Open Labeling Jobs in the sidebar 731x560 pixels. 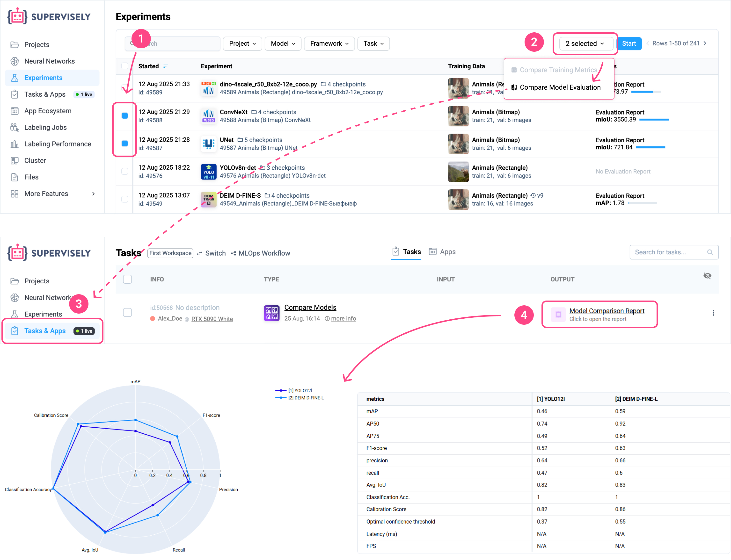click(45, 127)
